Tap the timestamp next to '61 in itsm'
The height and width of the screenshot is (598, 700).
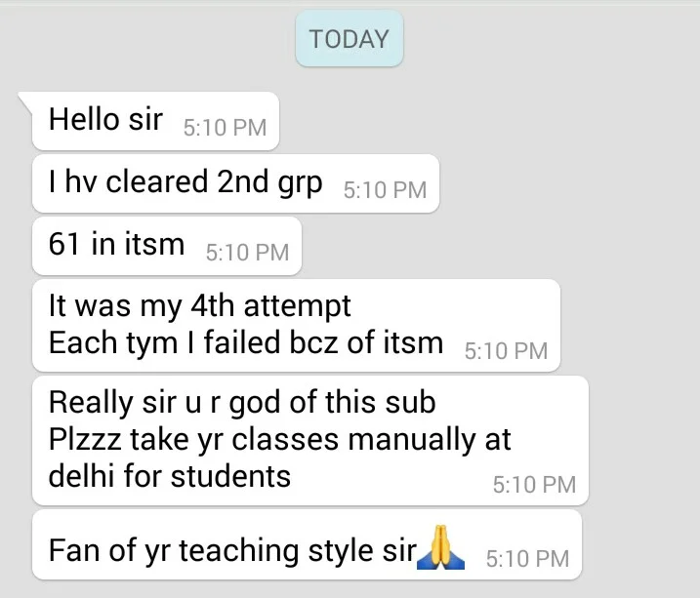pyautogui.click(x=247, y=253)
